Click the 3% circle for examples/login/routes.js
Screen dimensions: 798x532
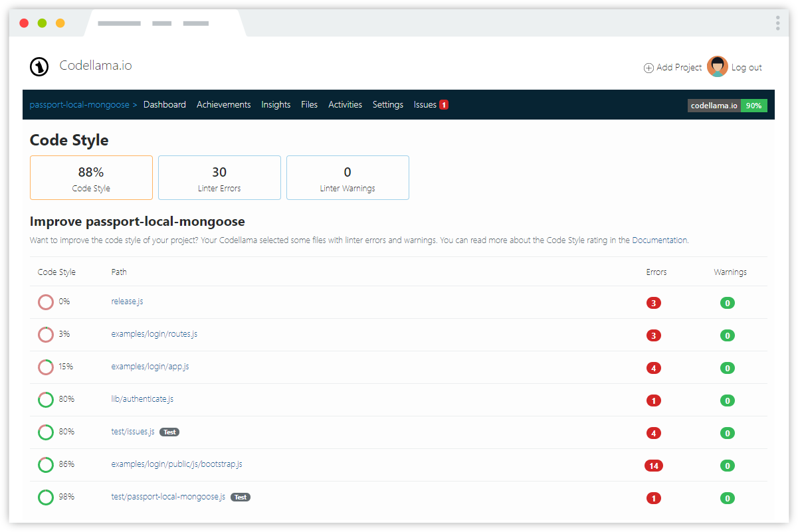pyautogui.click(x=46, y=335)
